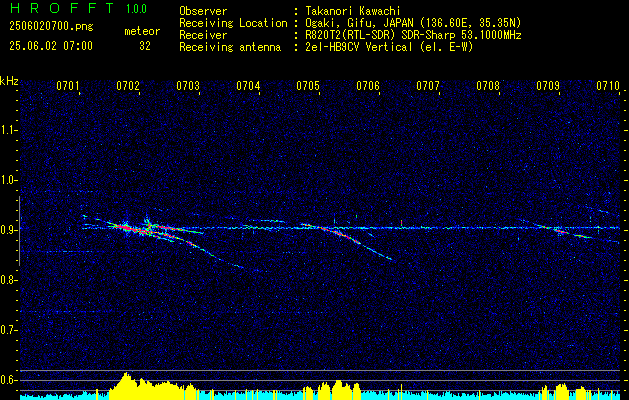
Task: Click the 0701 time axis marker
Action: tap(68, 86)
